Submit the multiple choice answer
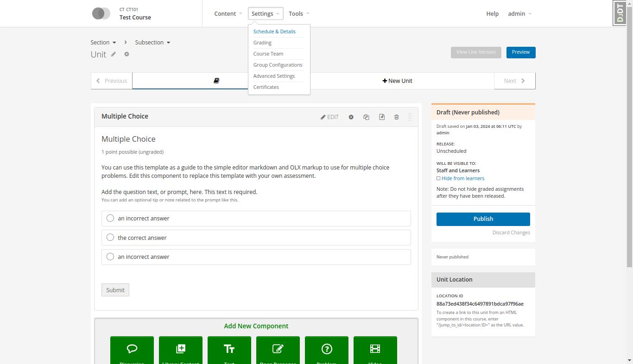The image size is (633, 364). point(115,290)
